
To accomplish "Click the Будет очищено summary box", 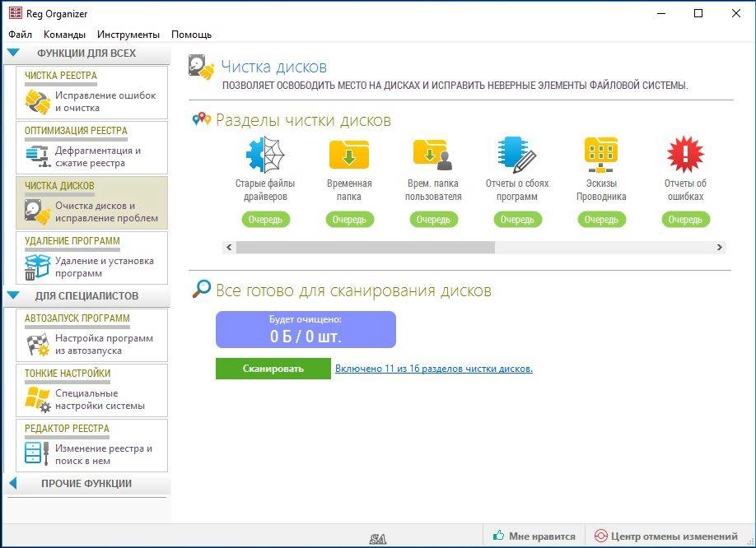I will 306,329.
